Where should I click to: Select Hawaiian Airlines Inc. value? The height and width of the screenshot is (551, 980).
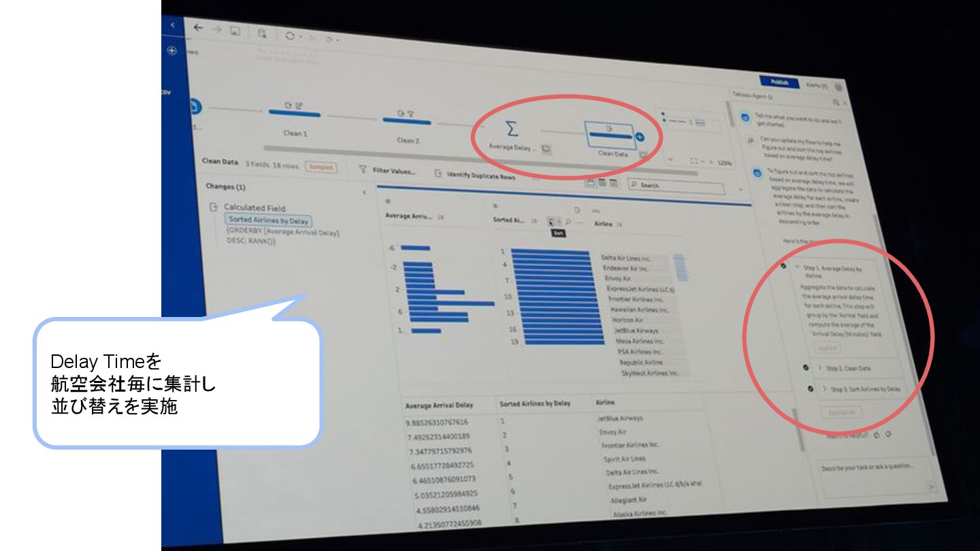coord(639,310)
